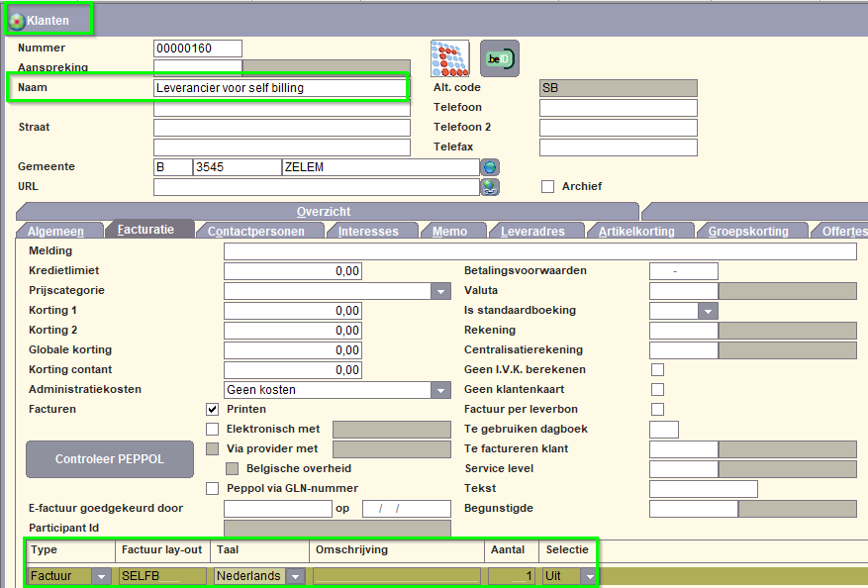
Task: Switch to the Contactpersonen tab
Action: pyautogui.click(x=263, y=231)
